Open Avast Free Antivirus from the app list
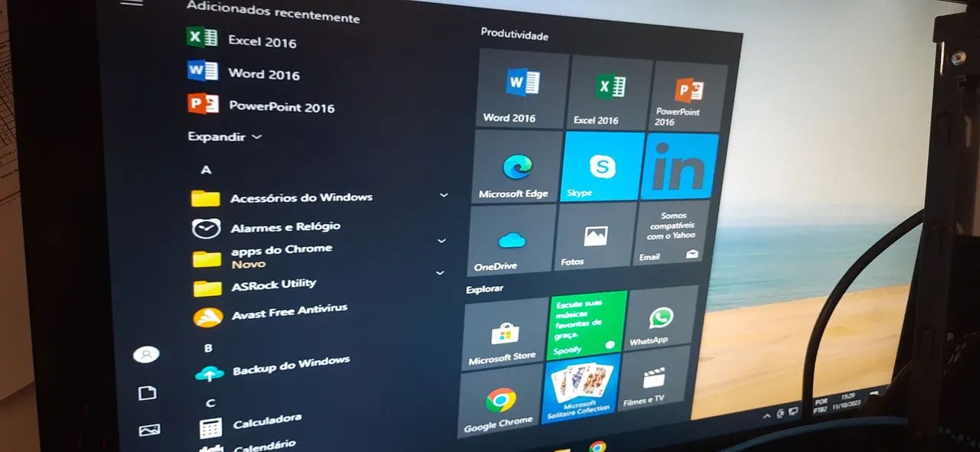 pos(288,312)
